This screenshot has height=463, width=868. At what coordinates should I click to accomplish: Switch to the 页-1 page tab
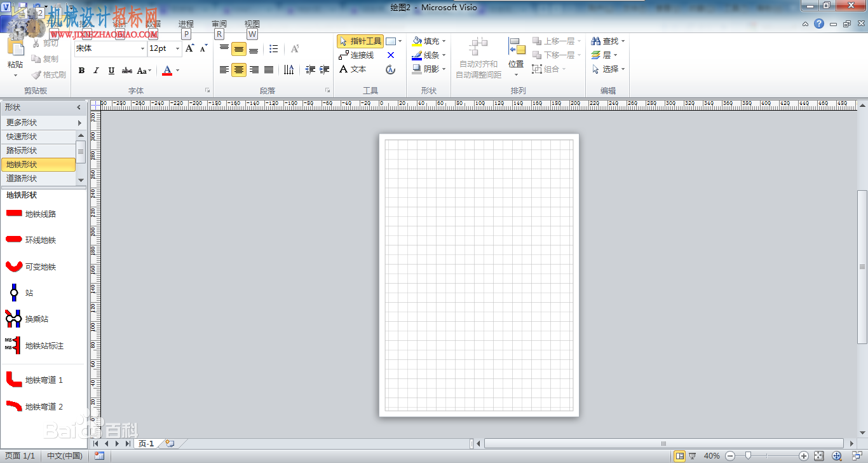pyautogui.click(x=146, y=443)
